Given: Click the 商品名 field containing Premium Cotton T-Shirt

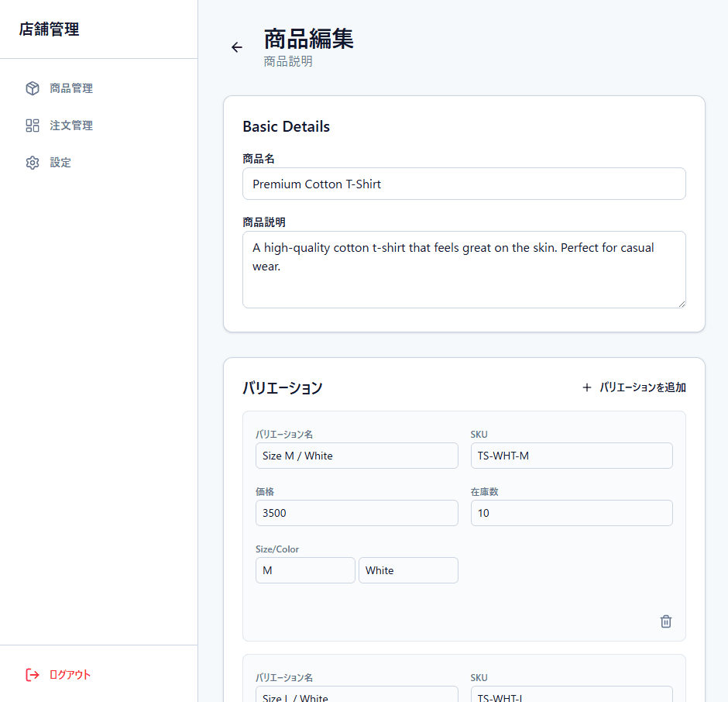Looking at the screenshot, I should (464, 184).
